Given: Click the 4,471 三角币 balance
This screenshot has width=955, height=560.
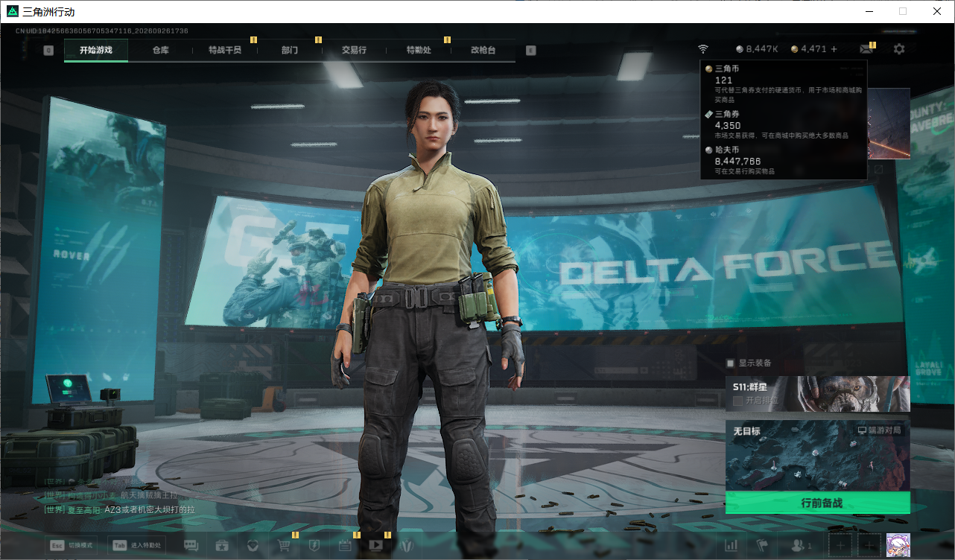Looking at the screenshot, I should coord(809,49).
